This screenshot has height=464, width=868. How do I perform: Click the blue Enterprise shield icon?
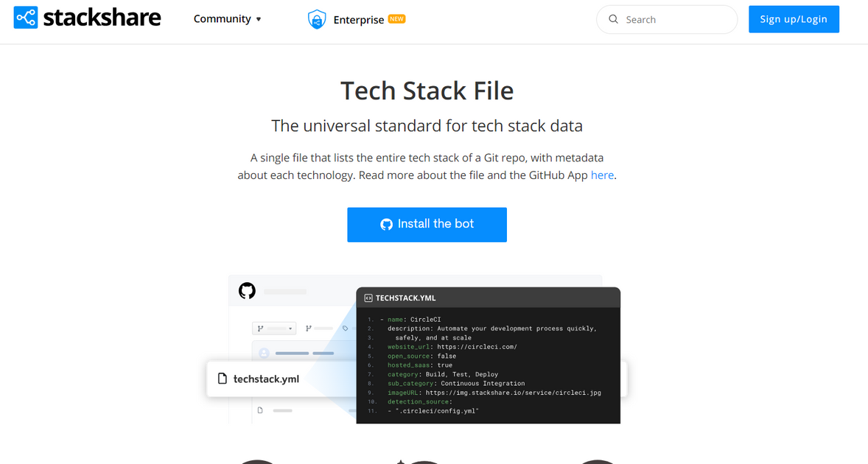(x=317, y=19)
